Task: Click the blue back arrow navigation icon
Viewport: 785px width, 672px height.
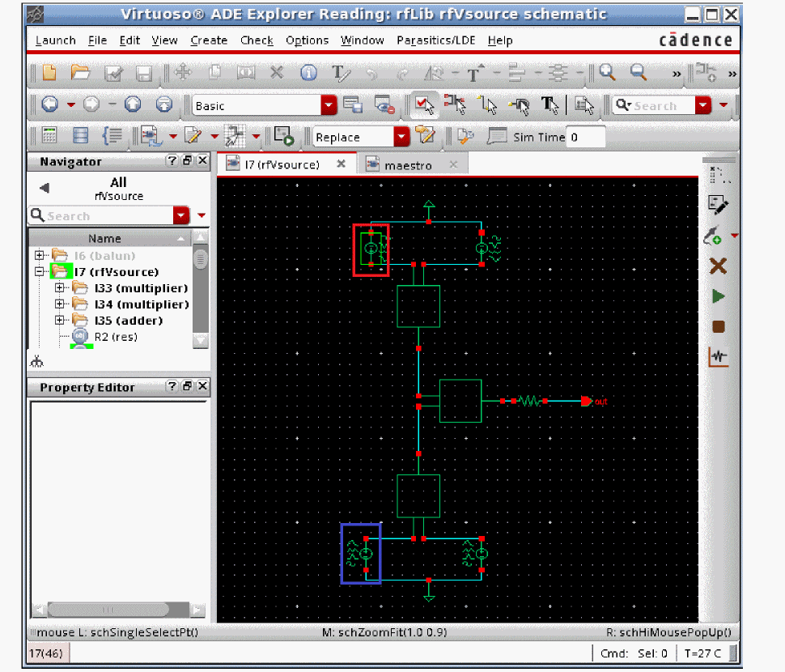Action: (50, 105)
